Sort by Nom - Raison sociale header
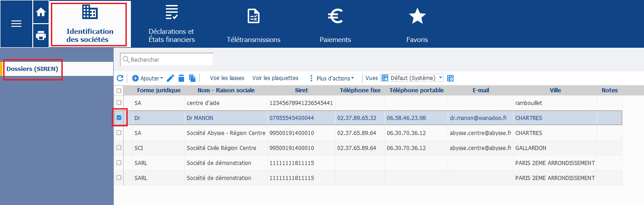 pos(226,90)
